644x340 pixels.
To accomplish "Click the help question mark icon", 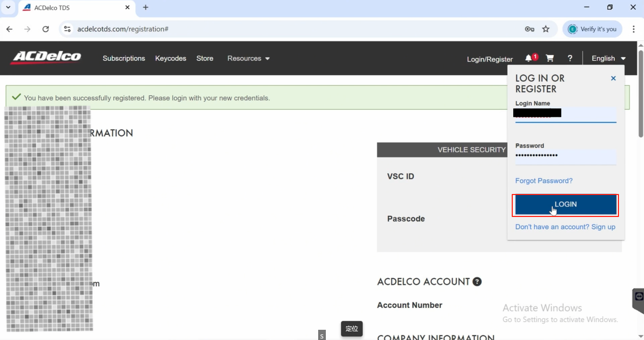I will coord(570,58).
